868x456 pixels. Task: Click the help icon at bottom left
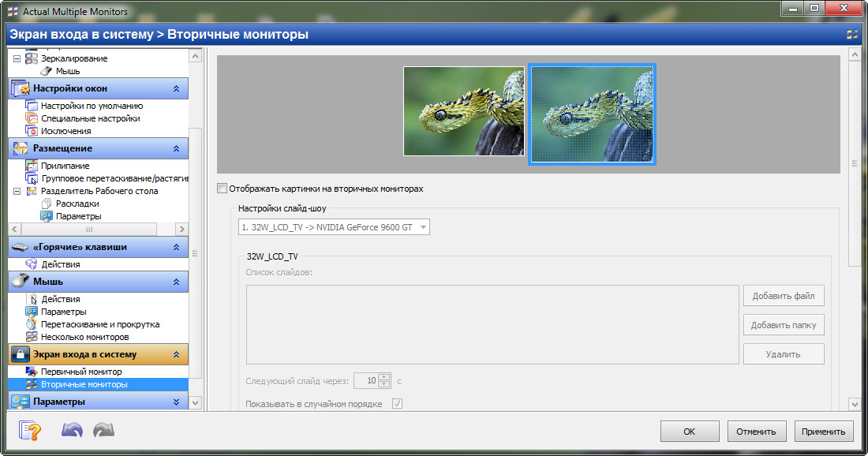coord(29,430)
